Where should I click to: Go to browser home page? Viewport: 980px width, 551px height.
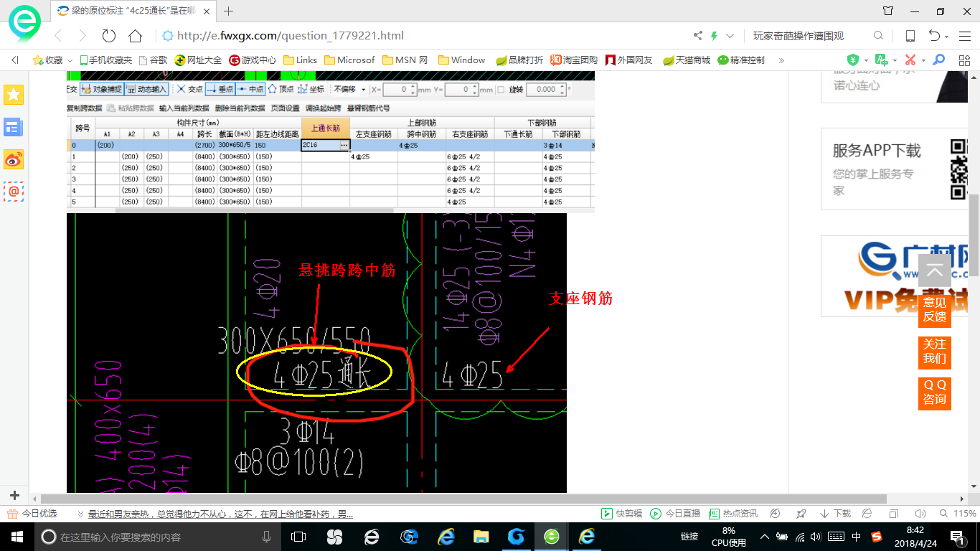coord(135,36)
